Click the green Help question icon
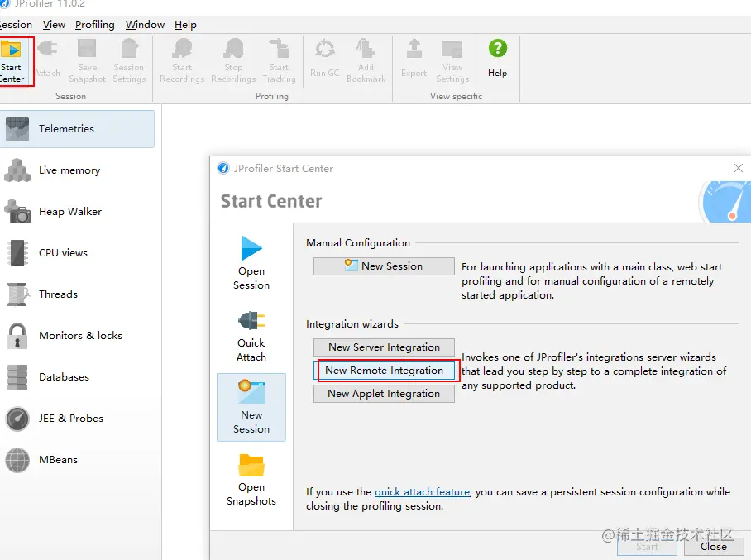 [x=498, y=48]
